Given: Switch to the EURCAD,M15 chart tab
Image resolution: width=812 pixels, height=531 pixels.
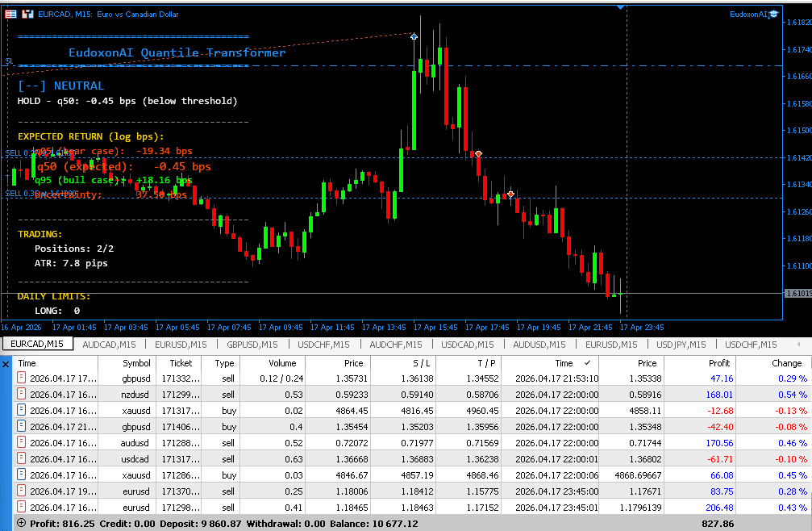Looking at the screenshot, I should (37, 344).
